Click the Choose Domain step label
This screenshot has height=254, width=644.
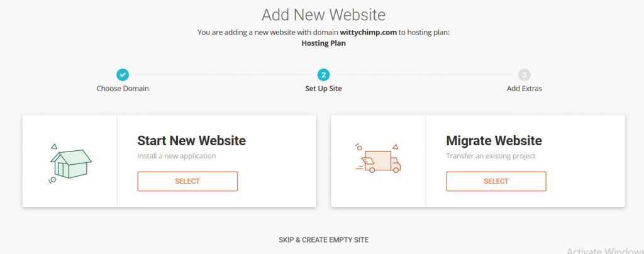[x=123, y=89]
